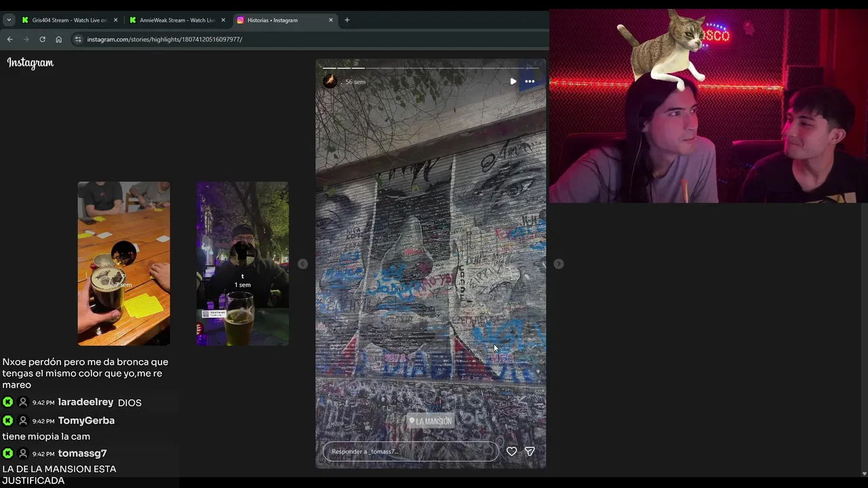Click Kick badge icon beside laradeelrey
The width and height of the screenshot is (868, 488).
click(8, 403)
